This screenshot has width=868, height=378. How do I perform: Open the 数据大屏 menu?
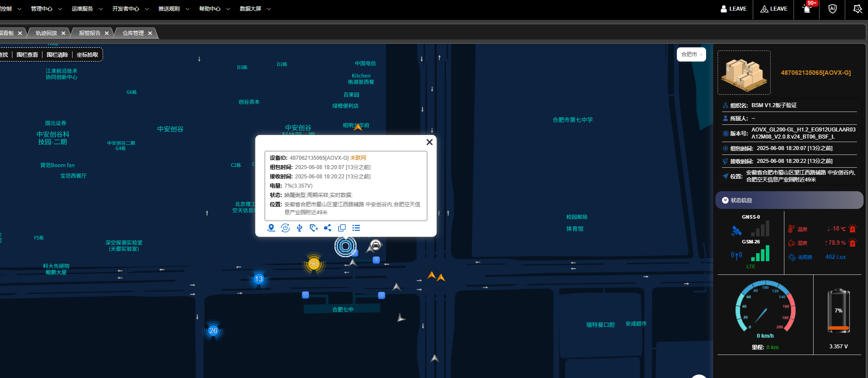coord(255,9)
